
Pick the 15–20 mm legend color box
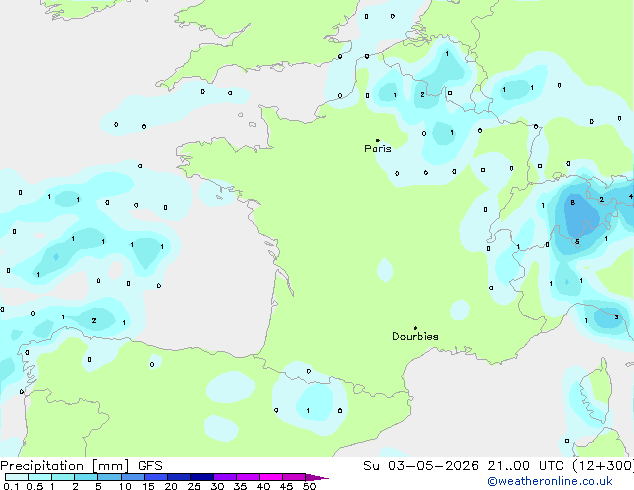156,477
